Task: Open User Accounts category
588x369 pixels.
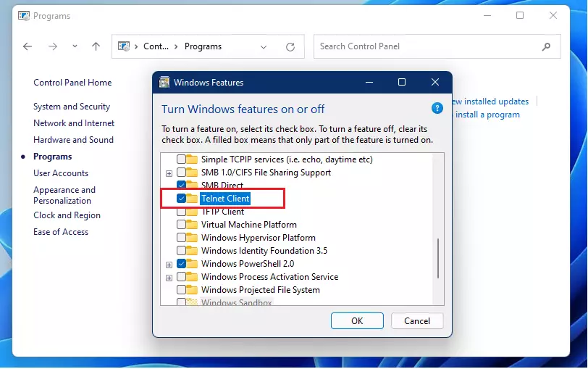Action: (x=61, y=173)
